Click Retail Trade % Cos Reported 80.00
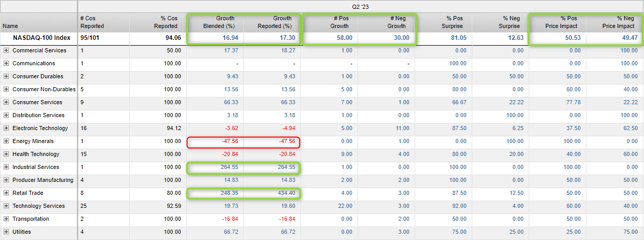This screenshot has width=644, height=240. [174, 193]
